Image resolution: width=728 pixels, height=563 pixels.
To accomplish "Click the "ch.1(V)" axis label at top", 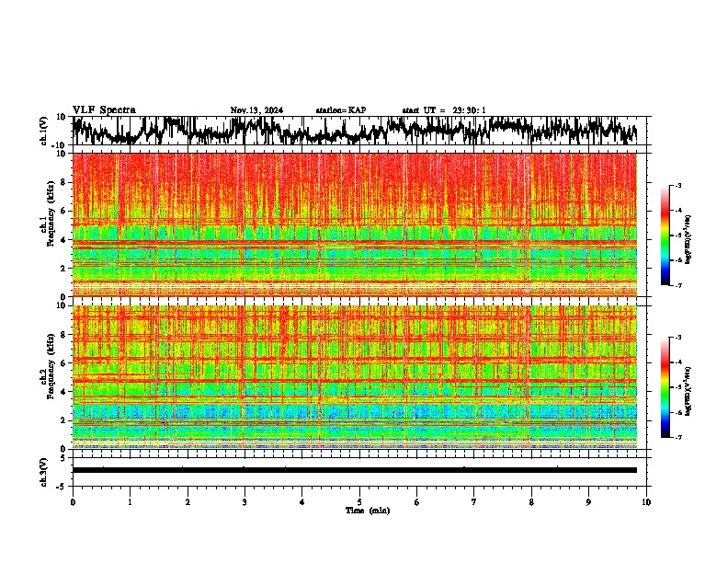I will point(44,132).
